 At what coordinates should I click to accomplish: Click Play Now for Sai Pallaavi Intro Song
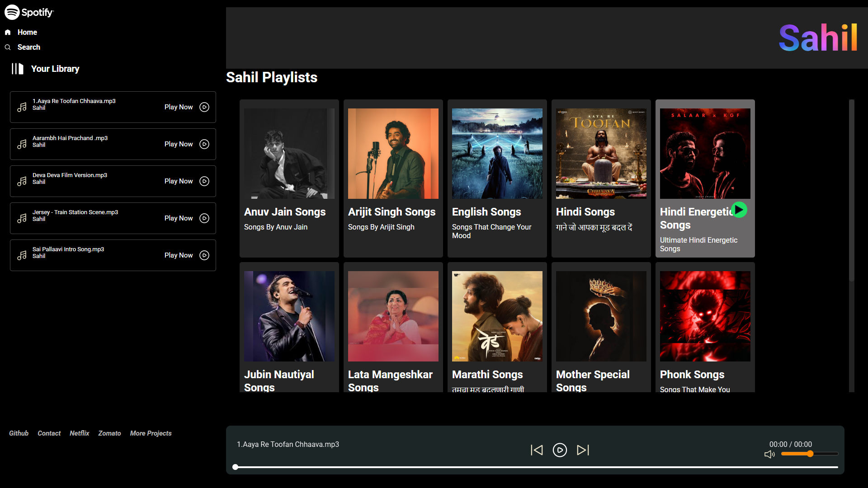tap(179, 255)
